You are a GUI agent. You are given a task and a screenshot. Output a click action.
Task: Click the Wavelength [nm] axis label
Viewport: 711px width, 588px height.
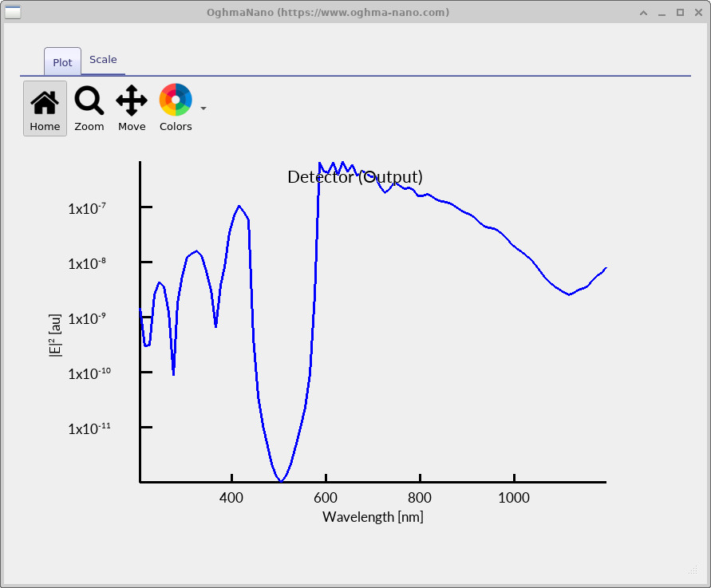click(x=373, y=517)
